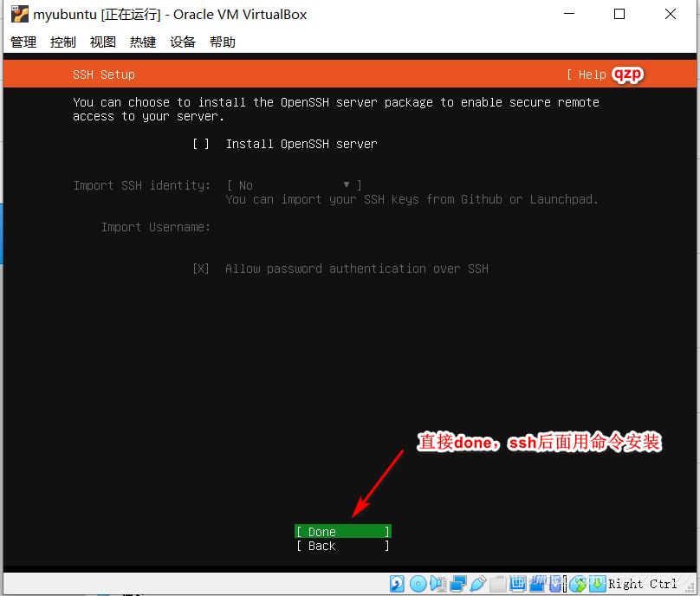Minimize the VirtualBox window
This screenshot has height=596, width=700.
click(x=568, y=14)
